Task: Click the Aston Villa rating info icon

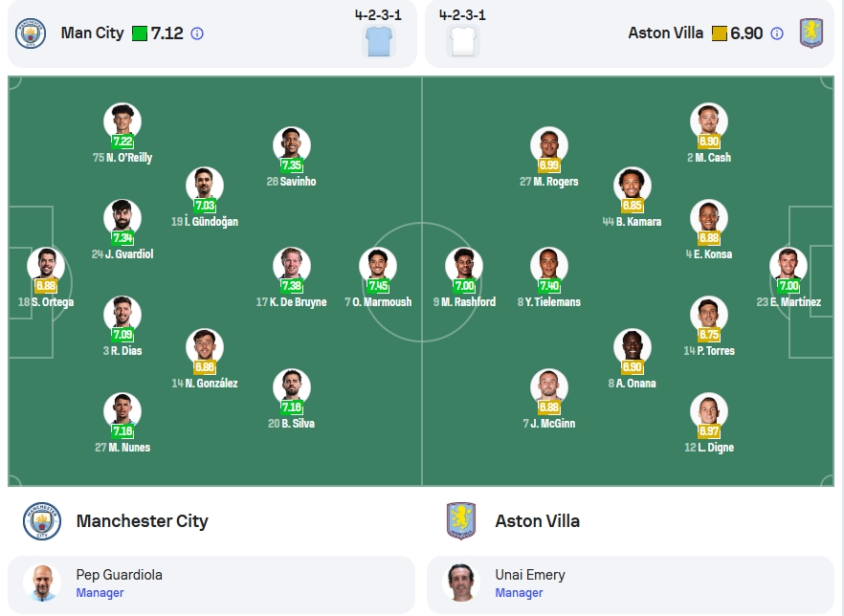Action: pos(777,33)
